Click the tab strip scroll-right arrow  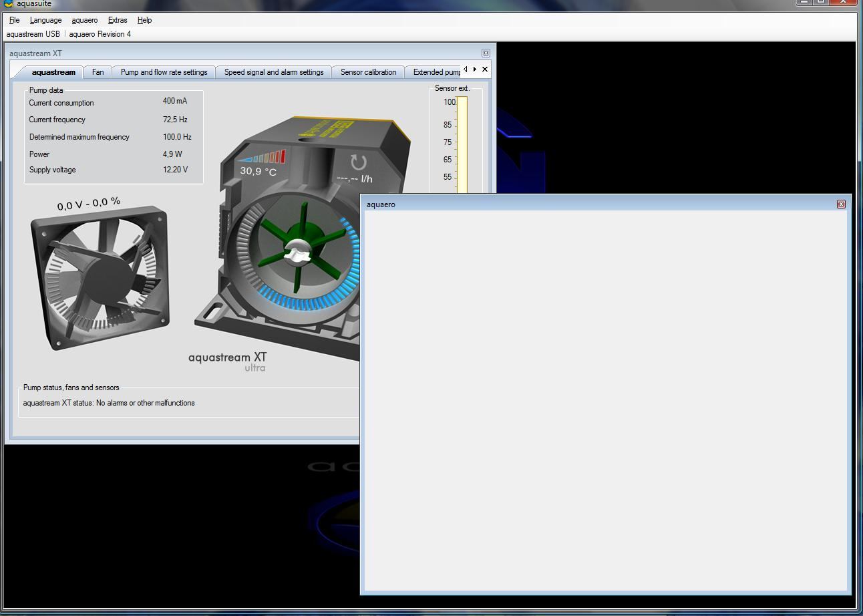pyautogui.click(x=475, y=69)
